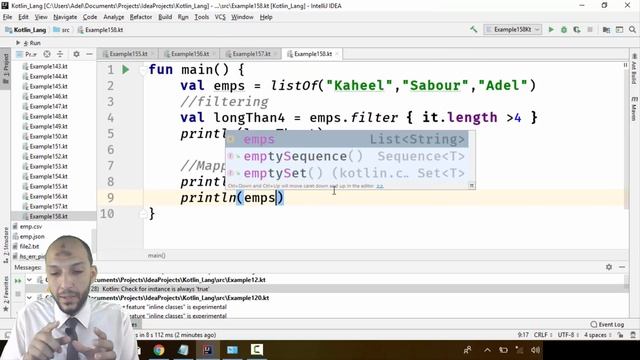
Task: Open the File menu
Action: [7, 17]
